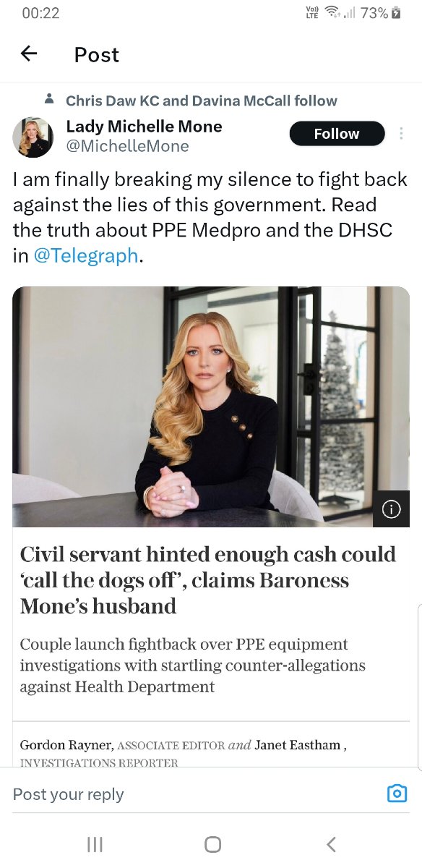Viewport: 422px width, 868px height.
Task: Tap Lady Michelle Mone's profile avatar
Action: coord(33,137)
